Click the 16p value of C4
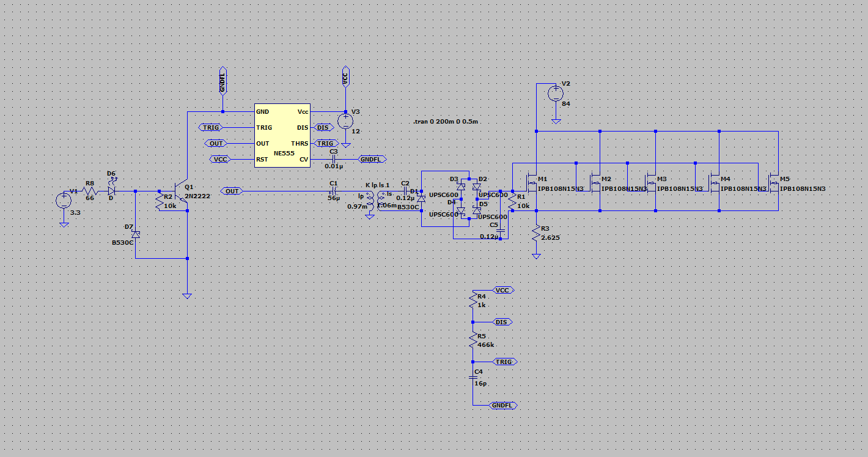 (x=480, y=384)
